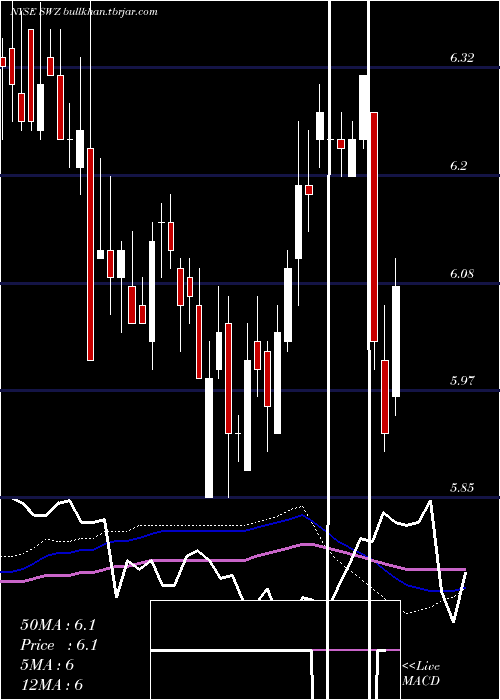Click the <<Live MACD label
This screenshot has height=700, width=500.
[421, 674]
